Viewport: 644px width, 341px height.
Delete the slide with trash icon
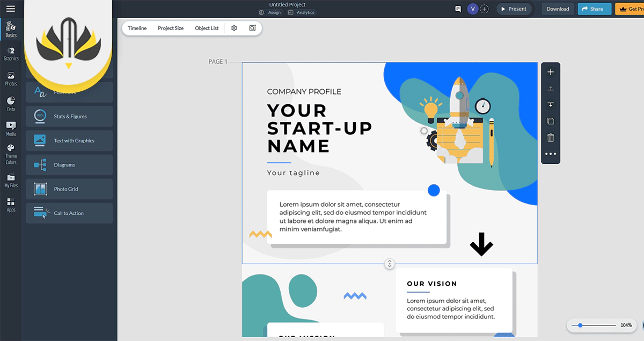[x=550, y=137]
